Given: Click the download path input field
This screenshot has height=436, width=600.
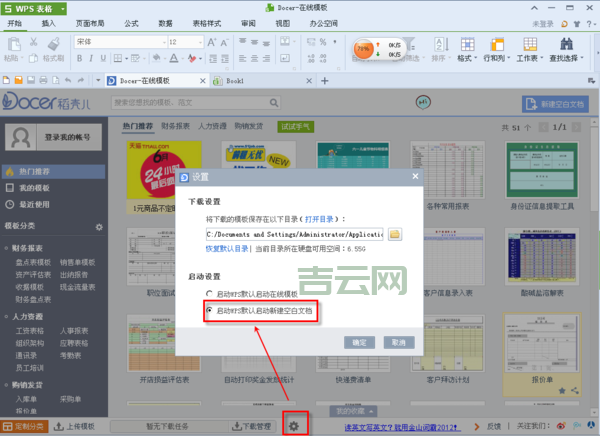Looking at the screenshot, I should coord(295,234).
